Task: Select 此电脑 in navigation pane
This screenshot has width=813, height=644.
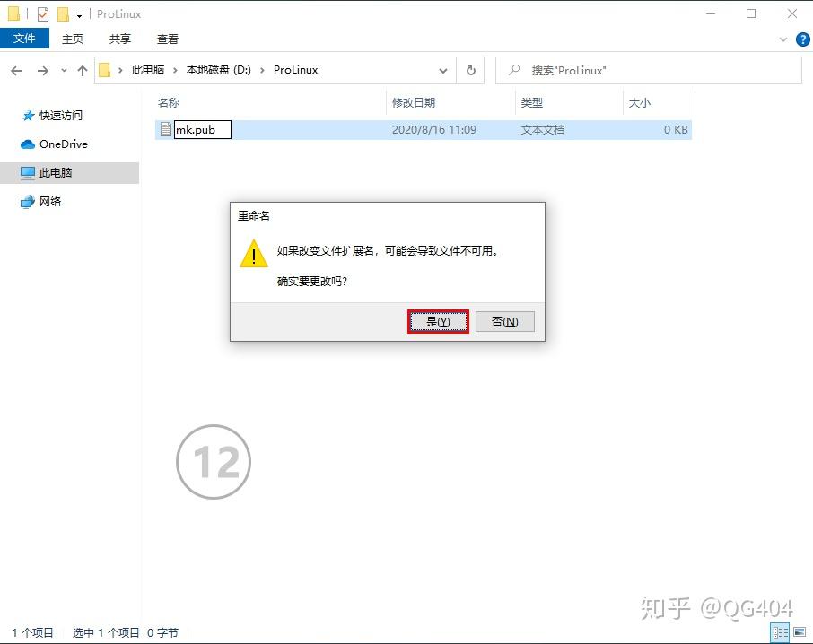Action: click(56, 172)
